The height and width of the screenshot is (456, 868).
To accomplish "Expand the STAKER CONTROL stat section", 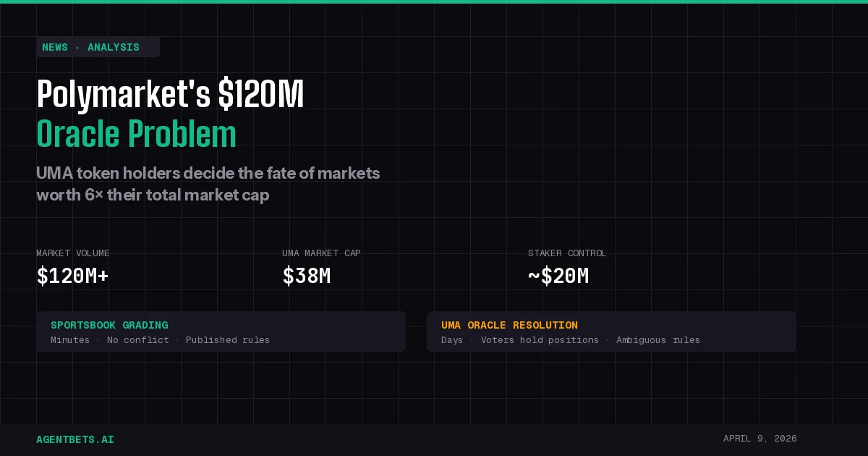I will pos(566,265).
